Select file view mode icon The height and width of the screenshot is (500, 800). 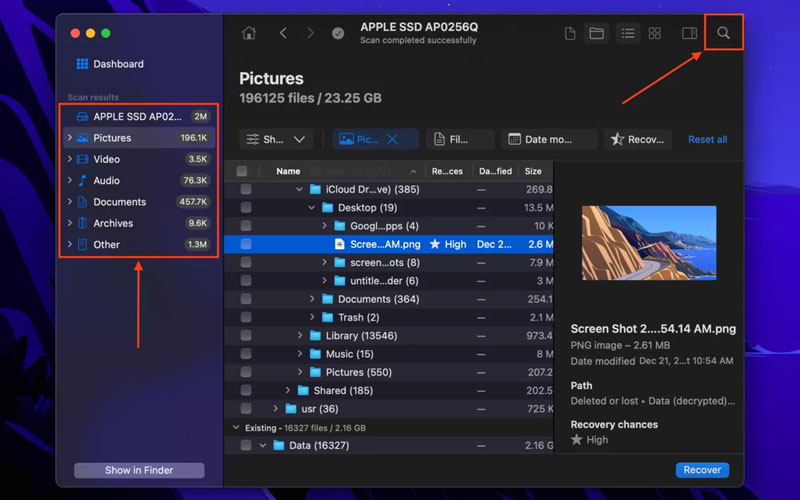(x=570, y=33)
